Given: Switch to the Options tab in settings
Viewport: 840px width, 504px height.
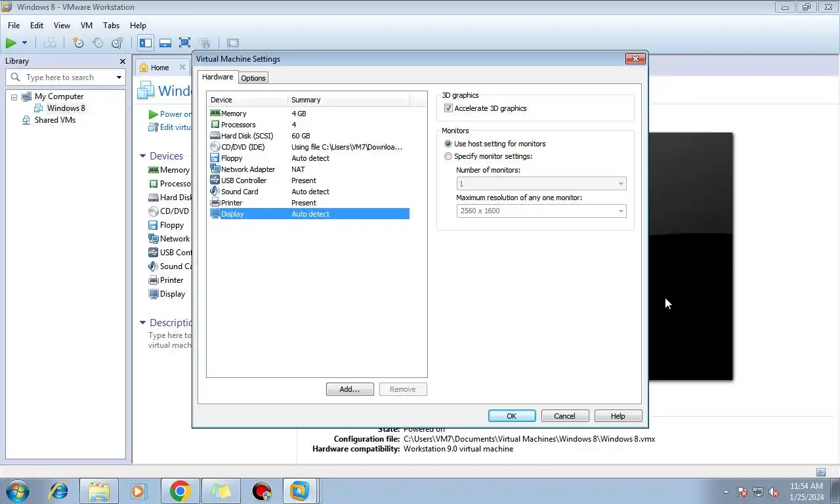Looking at the screenshot, I should 253,78.
